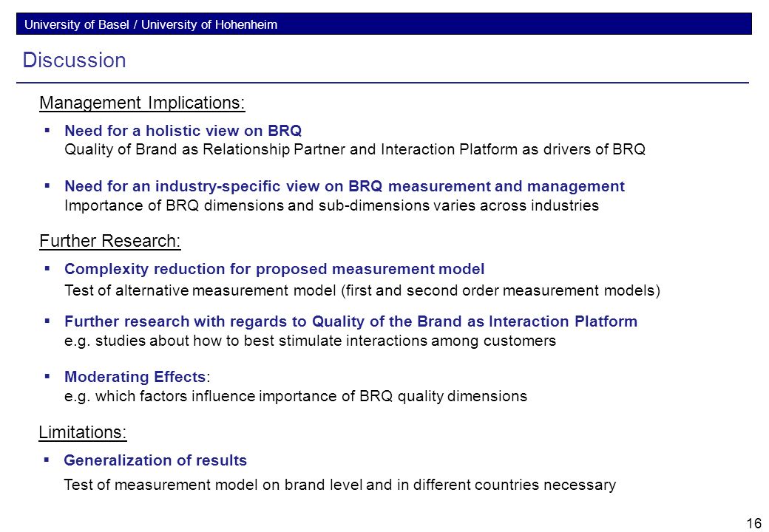
Task: Select 'Complexity reduction for proposed measurement model'
Action: coord(274,270)
